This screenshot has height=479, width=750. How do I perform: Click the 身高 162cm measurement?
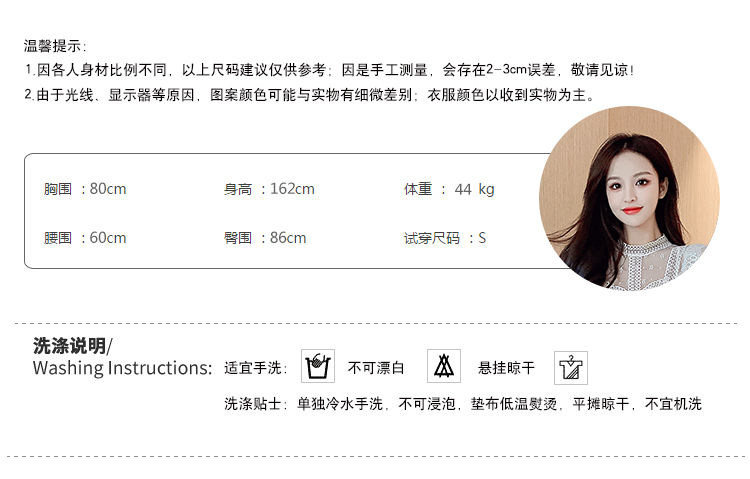pyautogui.click(x=269, y=189)
